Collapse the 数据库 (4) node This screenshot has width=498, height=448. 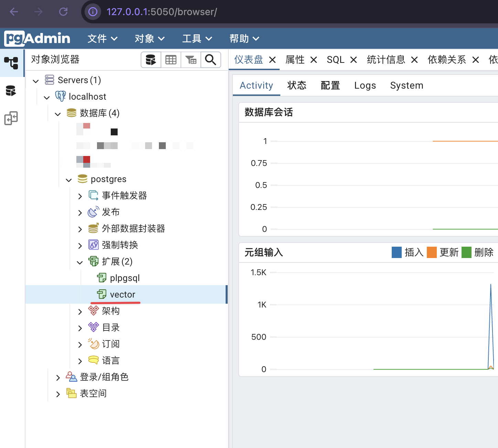click(58, 114)
